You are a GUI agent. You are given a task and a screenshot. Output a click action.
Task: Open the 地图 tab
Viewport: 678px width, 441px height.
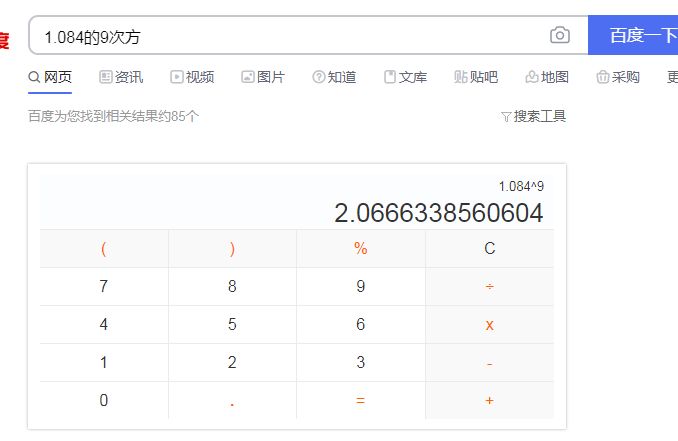pyautogui.click(x=547, y=77)
